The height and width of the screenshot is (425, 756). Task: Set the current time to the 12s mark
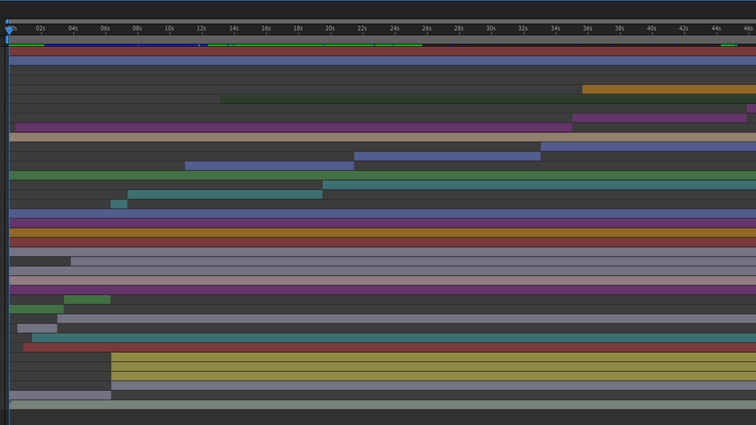point(202,28)
